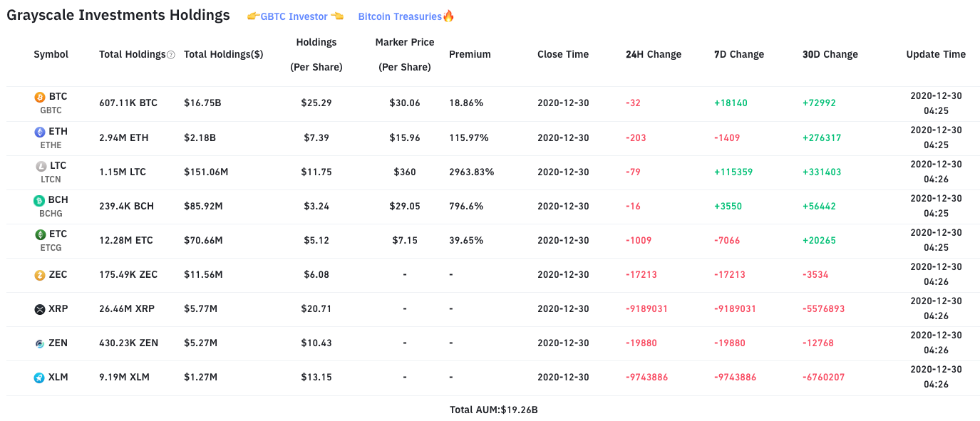This screenshot has height=421, width=980.
Task: Click the Bitcoin (BTC) coin icon
Action: pos(39,96)
